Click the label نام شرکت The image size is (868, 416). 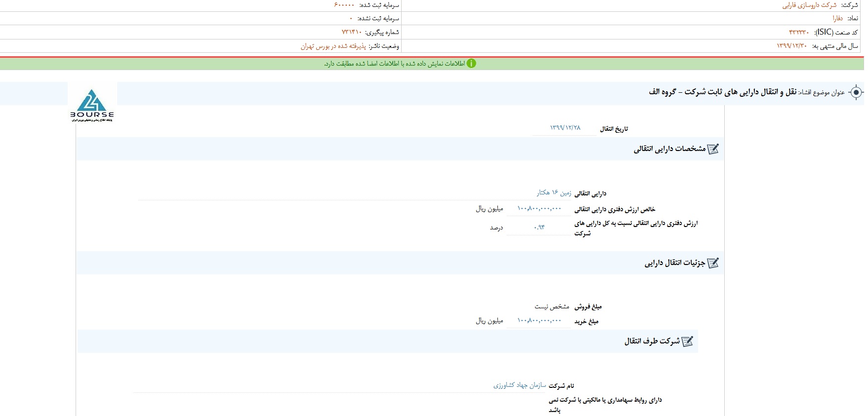(x=562, y=386)
